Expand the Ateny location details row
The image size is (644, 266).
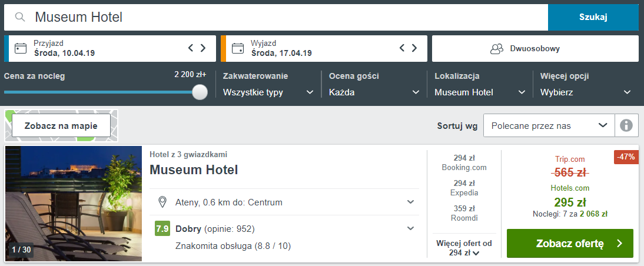(410, 202)
